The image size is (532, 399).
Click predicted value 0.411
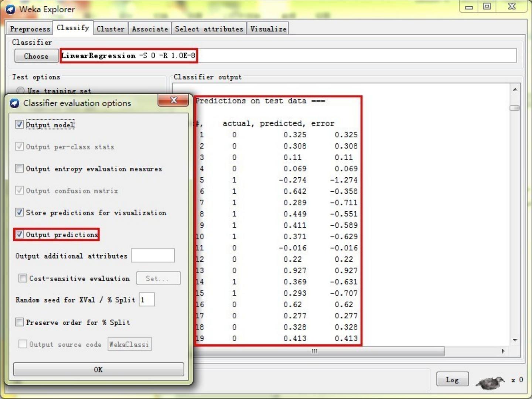295,225
